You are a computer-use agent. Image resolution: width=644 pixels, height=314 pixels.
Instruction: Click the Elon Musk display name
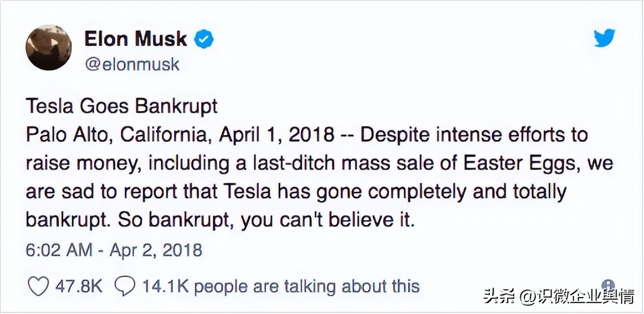135,39
